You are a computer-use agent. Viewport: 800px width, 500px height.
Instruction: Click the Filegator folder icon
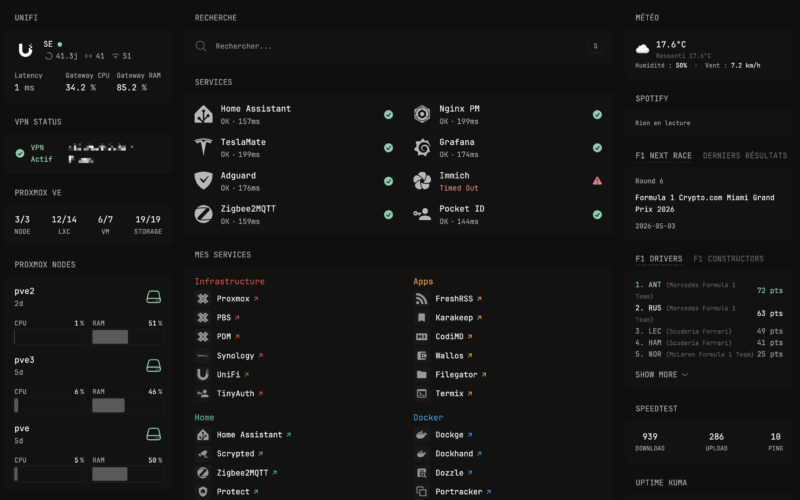pyautogui.click(x=421, y=374)
